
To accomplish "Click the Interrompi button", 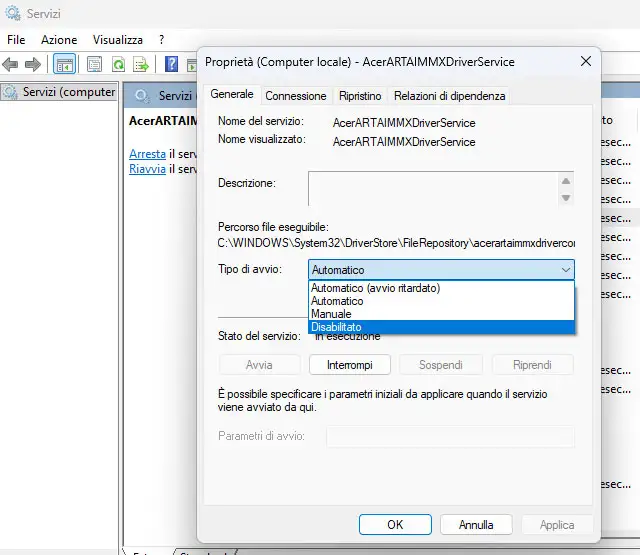I will pos(350,365).
